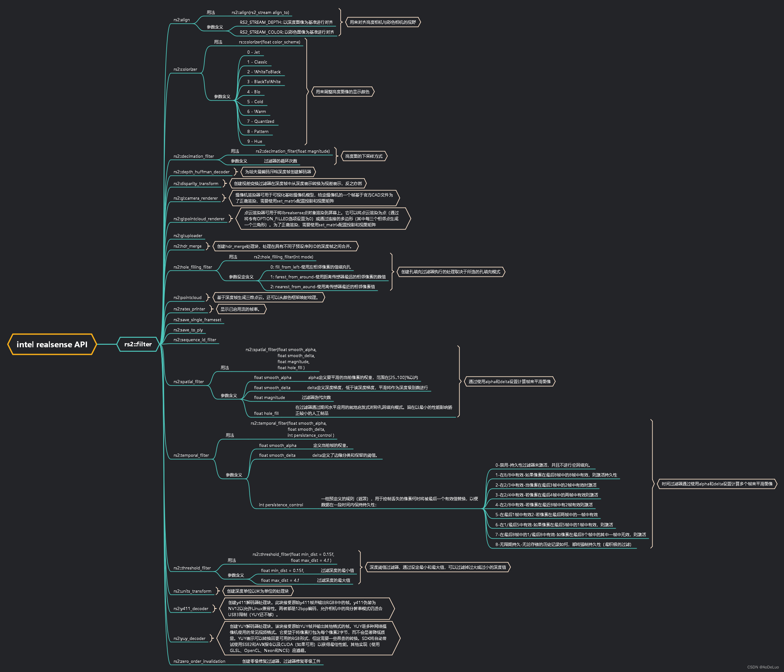Select persistence option '1-在8/8中有效'
The width and height of the screenshot is (784, 672).
click(x=556, y=475)
